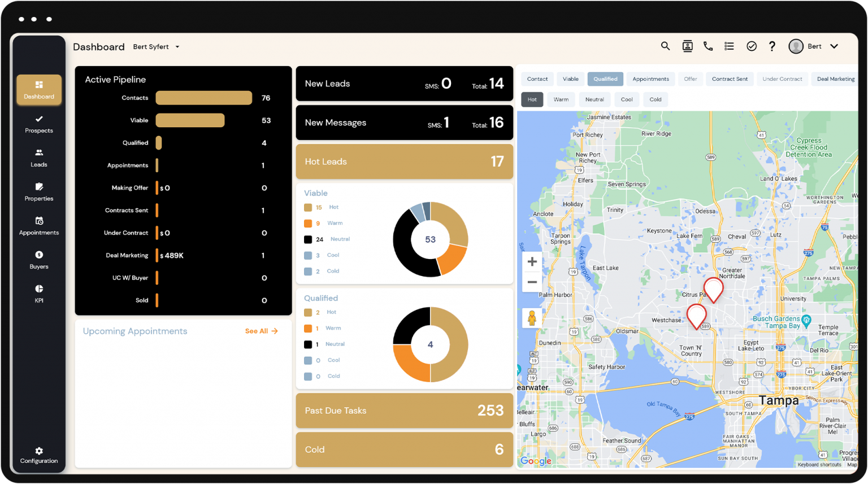
Task: Click the tan Hot swatch in Viable legend
Action: click(308, 208)
